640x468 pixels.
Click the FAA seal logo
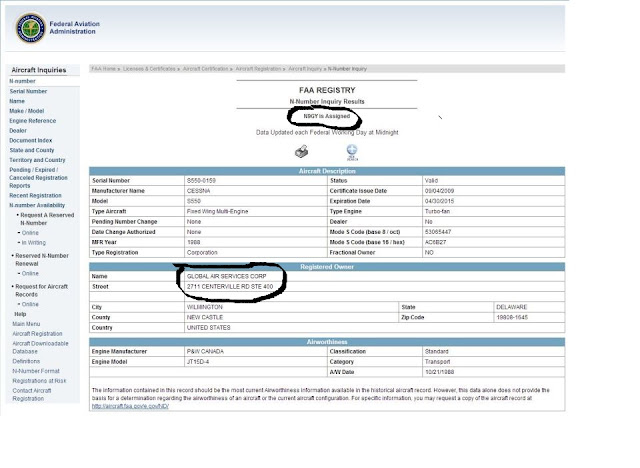[x=30, y=28]
